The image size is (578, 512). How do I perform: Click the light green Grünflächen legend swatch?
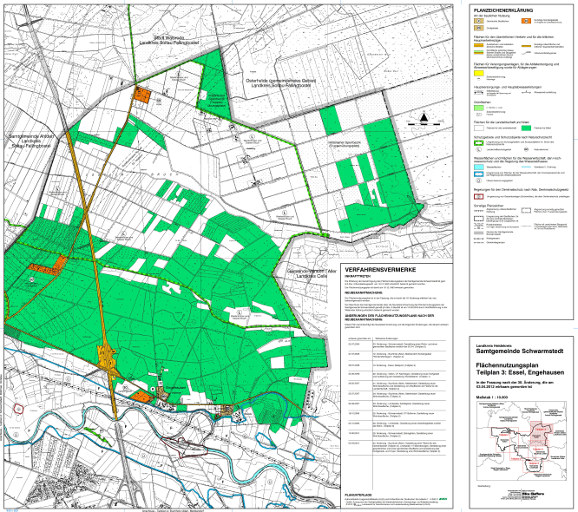(x=478, y=108)
